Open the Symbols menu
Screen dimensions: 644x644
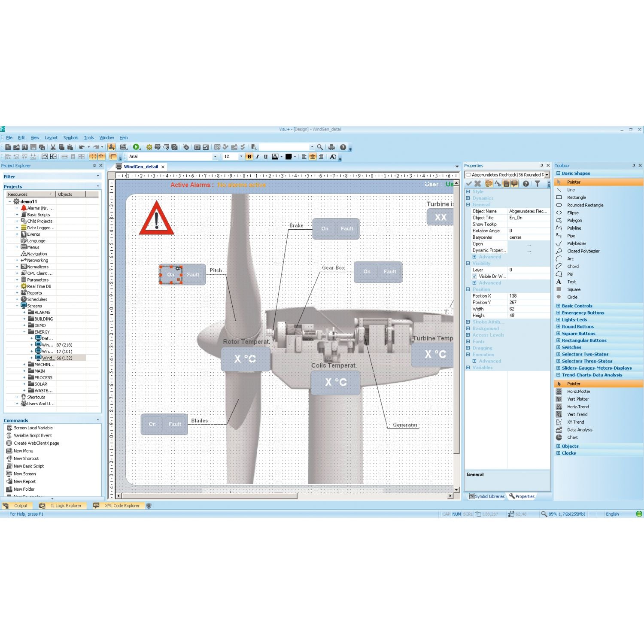(70, 138)
